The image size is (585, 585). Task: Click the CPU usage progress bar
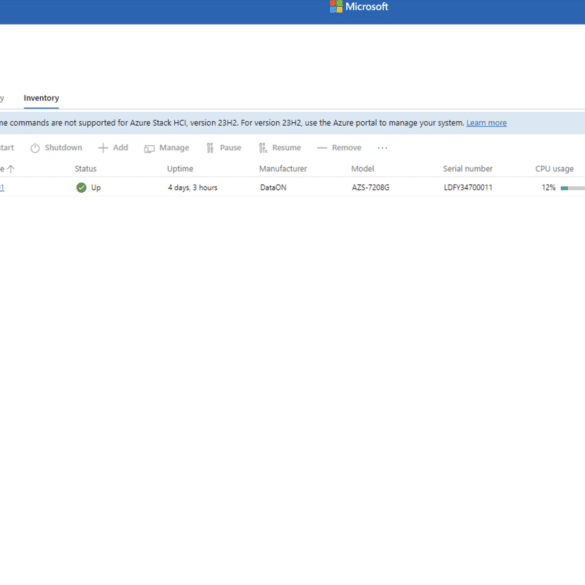pyautogui.click(x=573, y=188)
